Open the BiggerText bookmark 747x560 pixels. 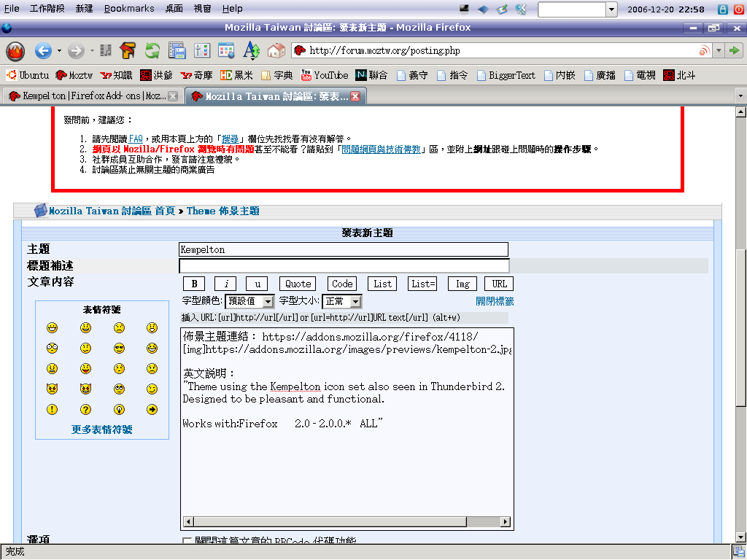pos(506,75)
